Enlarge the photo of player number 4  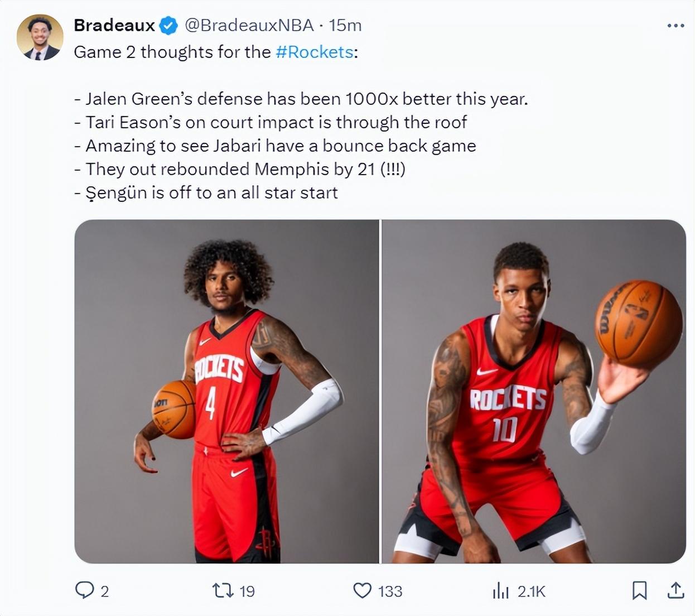[x=226, y=391]
